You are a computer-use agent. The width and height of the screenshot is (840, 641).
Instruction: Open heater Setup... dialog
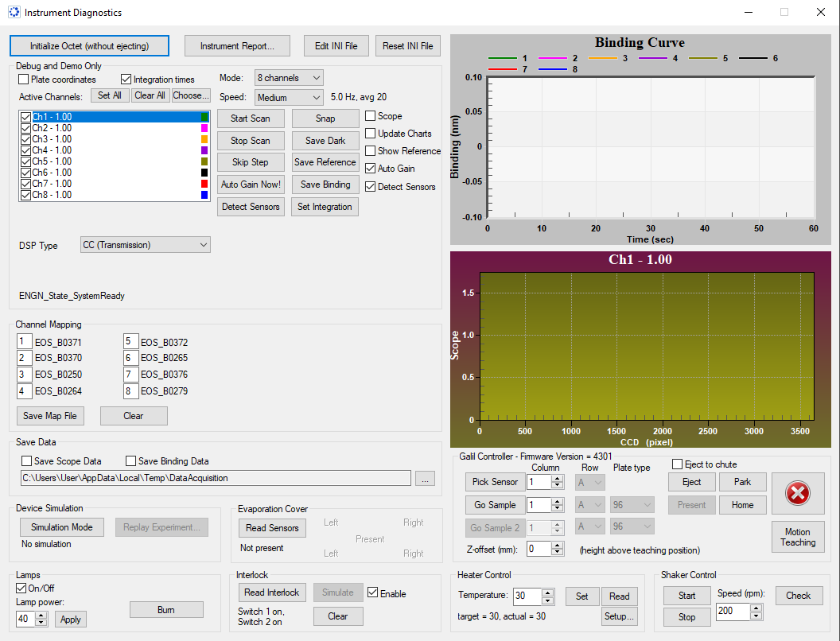click(x=620, y=616)
